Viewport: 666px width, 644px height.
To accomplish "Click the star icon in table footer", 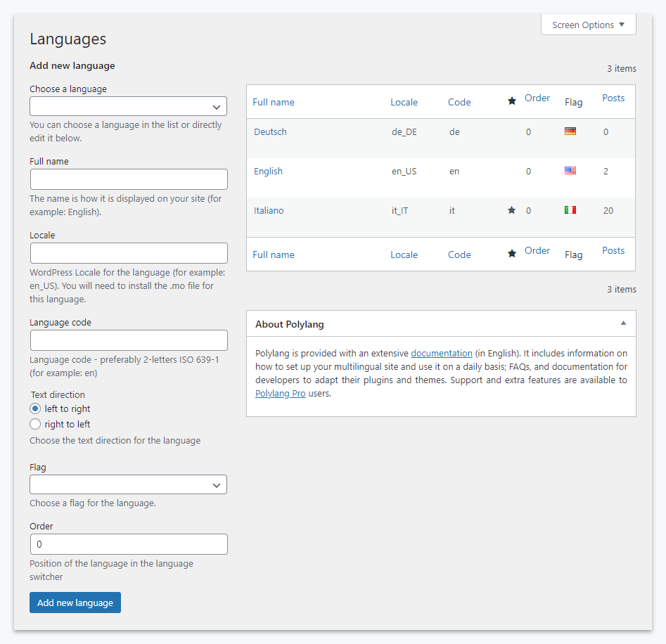I will point(512,254).
